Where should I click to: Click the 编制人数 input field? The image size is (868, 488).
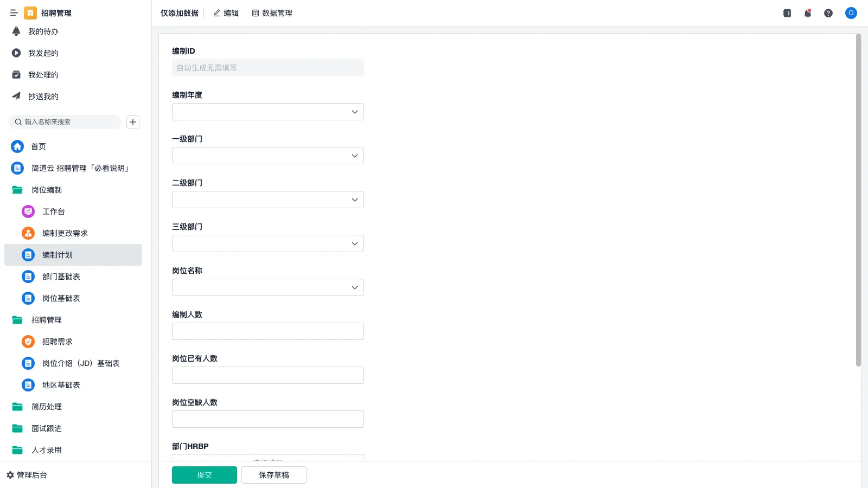coord(267,331)
